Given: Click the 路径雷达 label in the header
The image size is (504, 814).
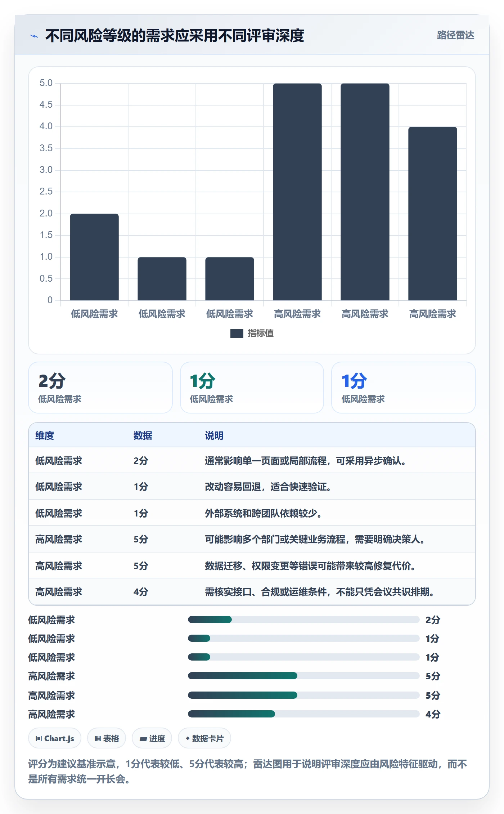Looking at the screenshot, I should [x=455, y=35].
